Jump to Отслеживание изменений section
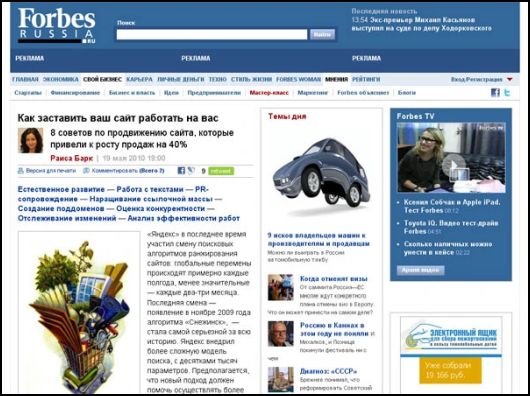530x396 pixels. coord(67,218)
